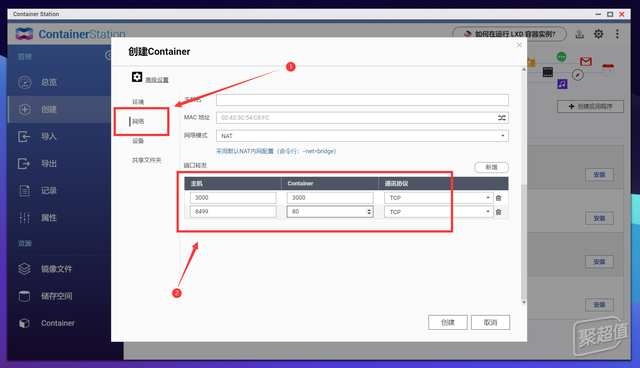Click the 储存空间 storage cylinder icon
640x368 pixels.
point(24,296)
